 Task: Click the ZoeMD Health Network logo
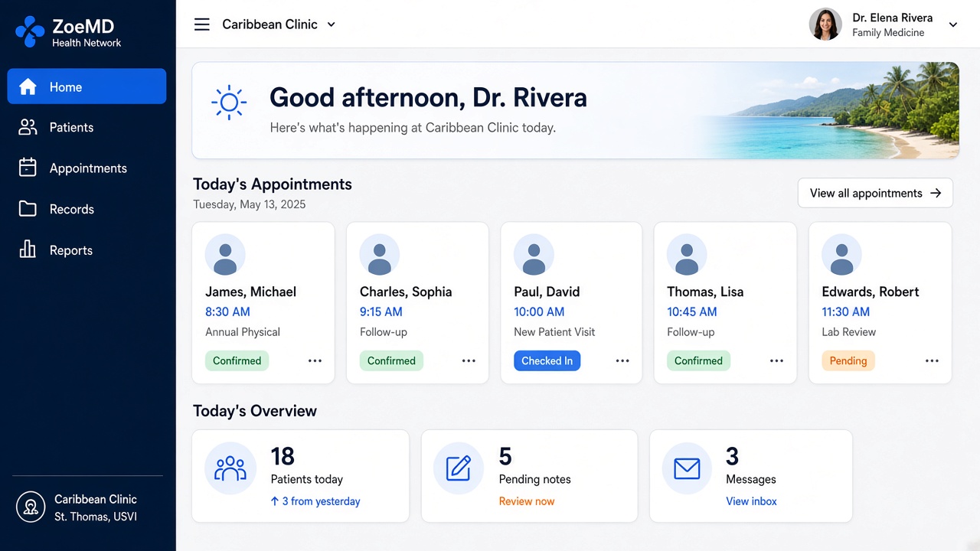pyautogui.click(x=68, y=32)
